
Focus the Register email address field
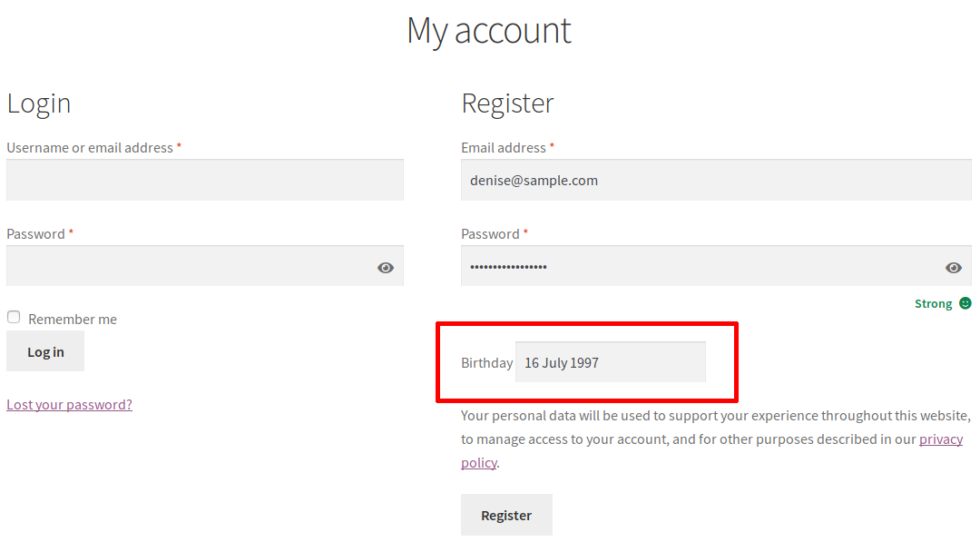(x=716, y=180)
